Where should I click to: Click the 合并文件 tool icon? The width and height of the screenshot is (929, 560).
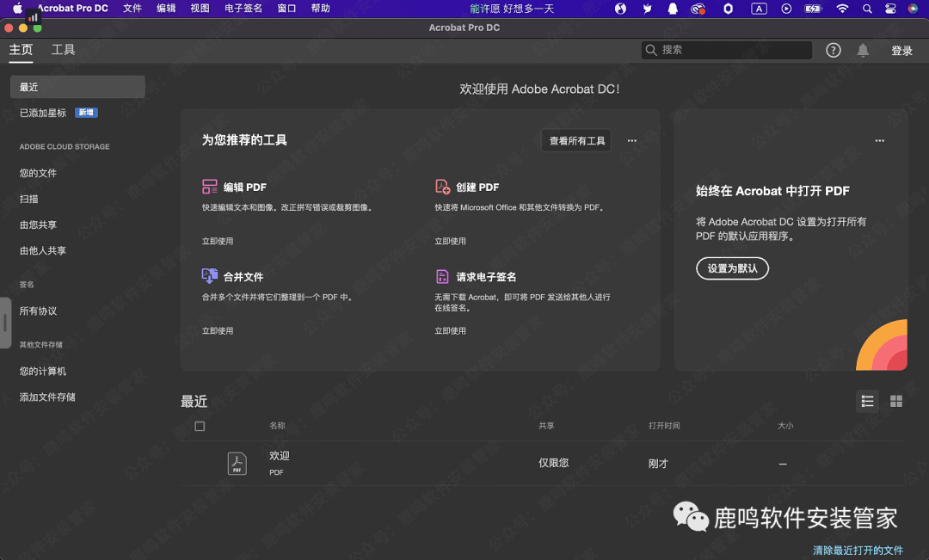[x=210, y=275]
